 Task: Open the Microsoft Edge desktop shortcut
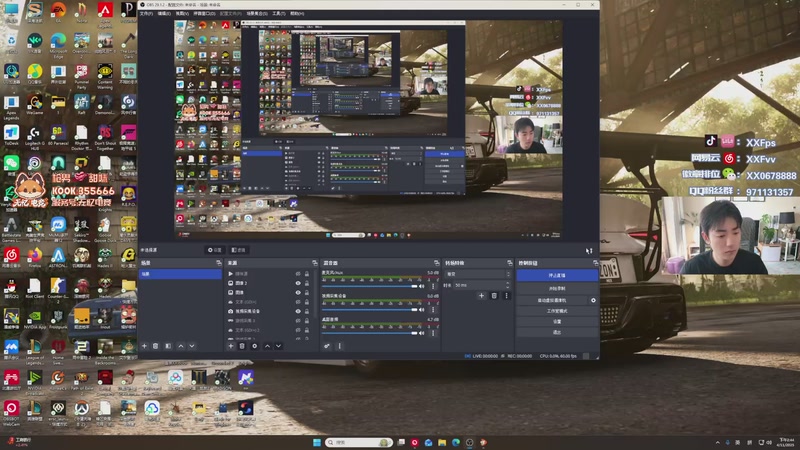point(58,46)
